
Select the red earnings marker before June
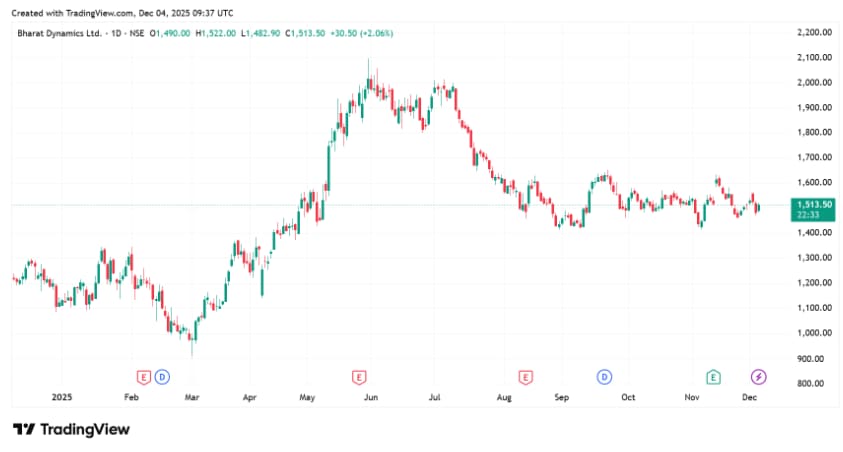coord(358,376)
